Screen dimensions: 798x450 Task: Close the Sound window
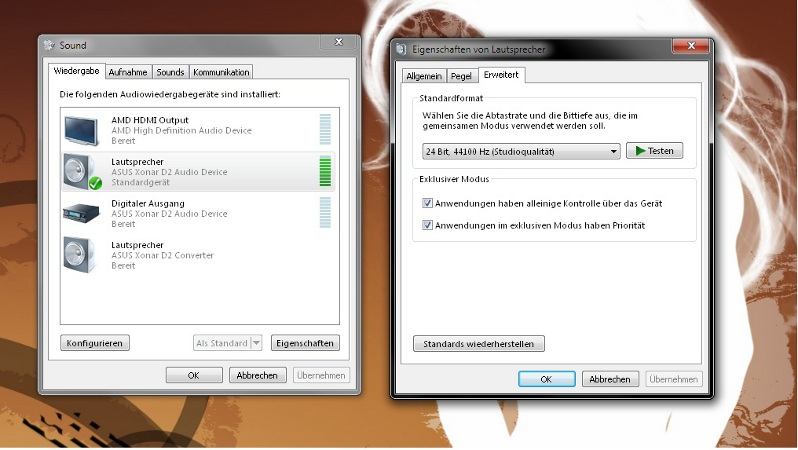pyautogui.click(x=339, y=42)
